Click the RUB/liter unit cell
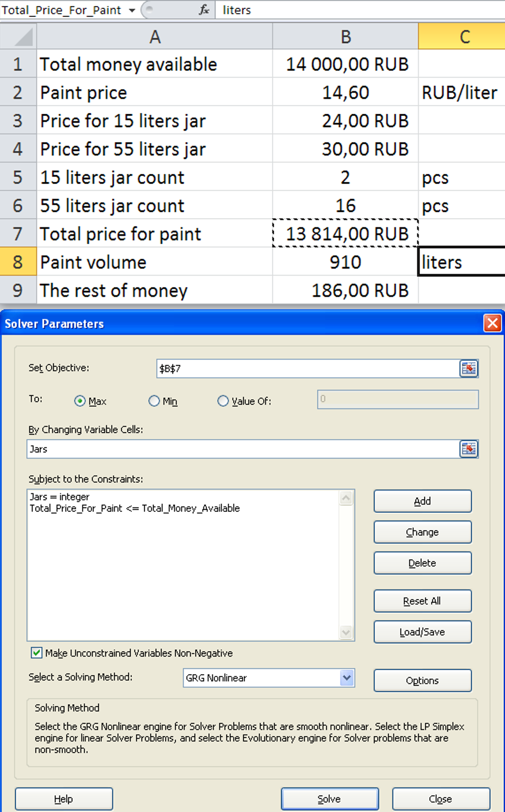This screenshot has height=812, width=505. (x=462, y=92)
